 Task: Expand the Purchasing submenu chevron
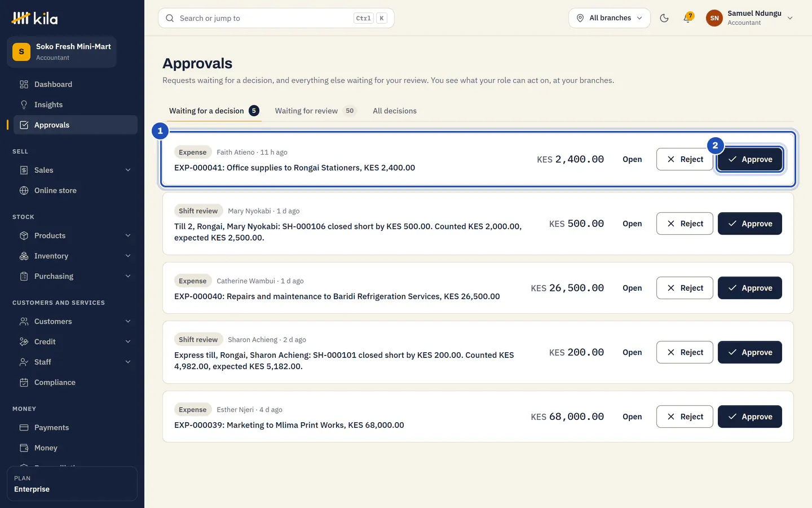tap(128, 277)
